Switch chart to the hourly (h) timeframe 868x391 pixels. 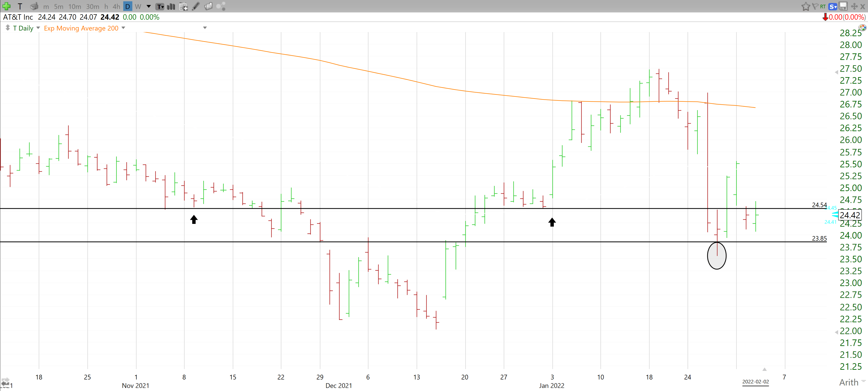[106, 6]
